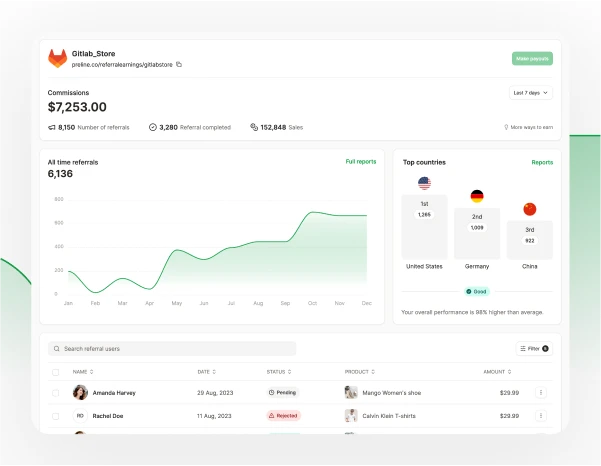Check the box for Amanda Harvey row

[x=56, y=393]
